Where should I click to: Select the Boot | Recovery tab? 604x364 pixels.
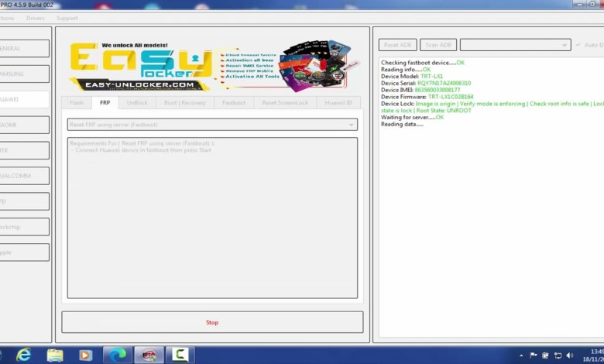click(x=184, y=102)
